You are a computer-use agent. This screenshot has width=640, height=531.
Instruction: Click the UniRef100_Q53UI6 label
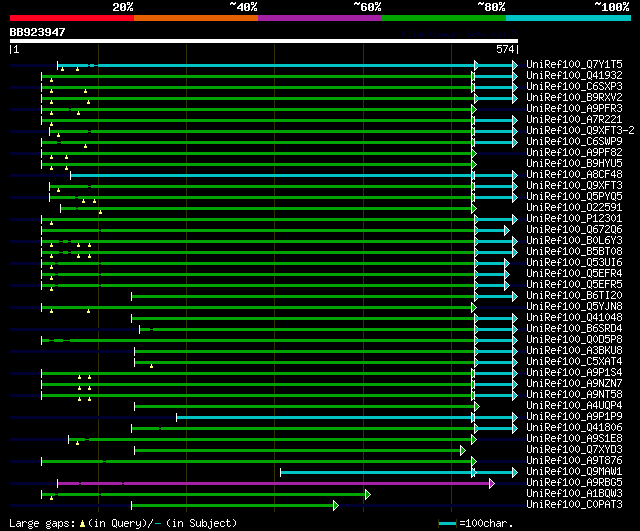pyautogui.click(x=574, y=263)
